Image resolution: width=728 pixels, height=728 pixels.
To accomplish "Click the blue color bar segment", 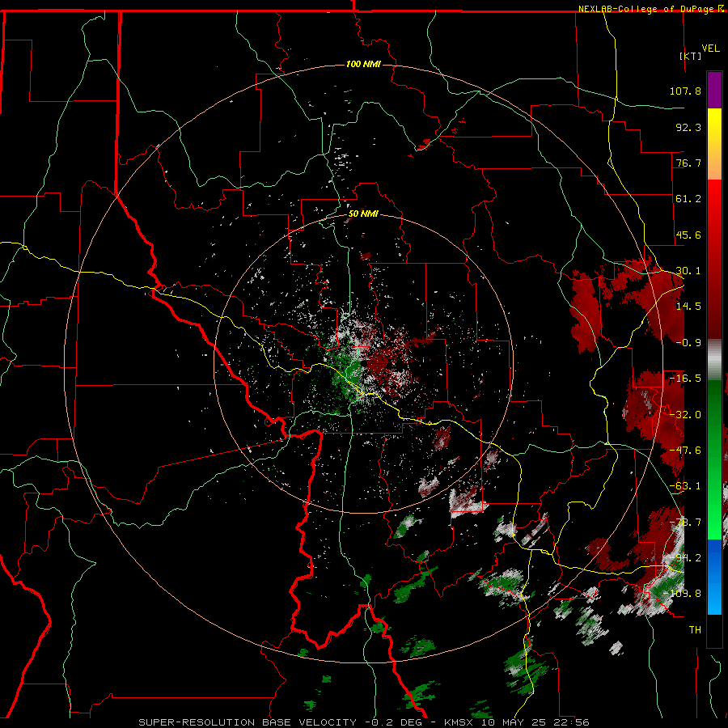I will (x=714, y=577).
